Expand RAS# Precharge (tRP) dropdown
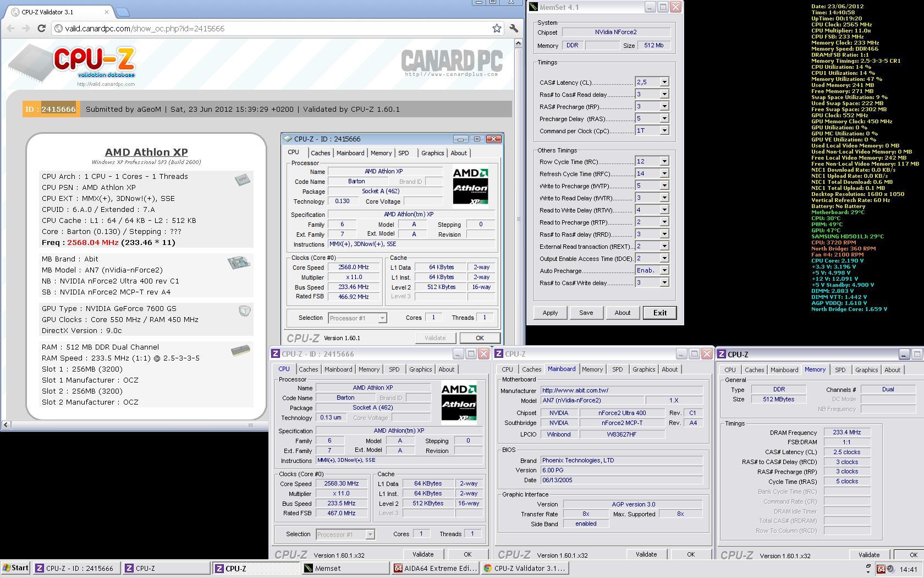Screen dimensions: 924x578 [664, 106]
